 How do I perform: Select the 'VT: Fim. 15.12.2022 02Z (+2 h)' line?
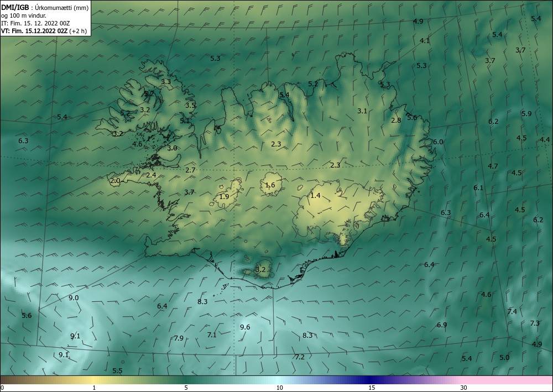pyautogui.click(x=44, y=31)
